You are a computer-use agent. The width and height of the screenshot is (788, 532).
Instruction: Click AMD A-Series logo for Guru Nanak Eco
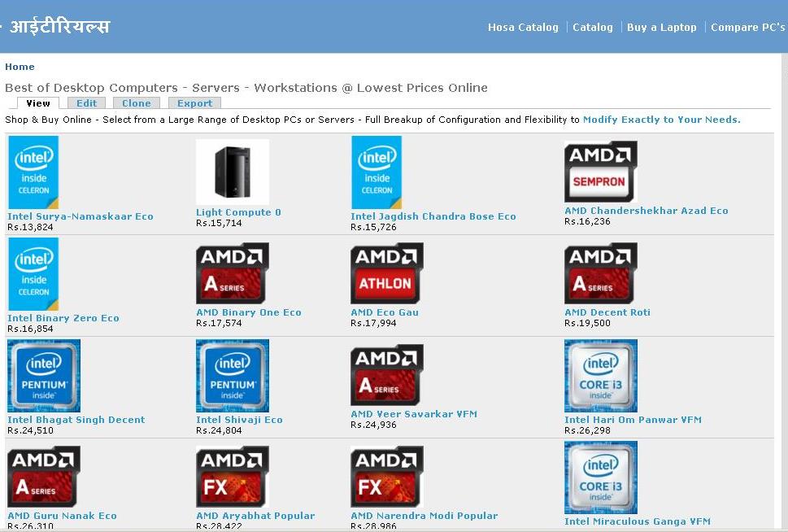[x=44, y=477]
